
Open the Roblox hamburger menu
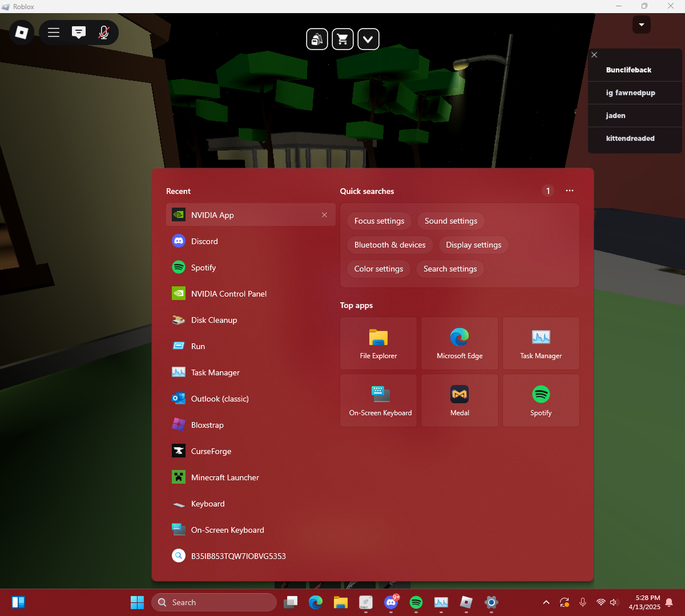[x=54, y=33]
